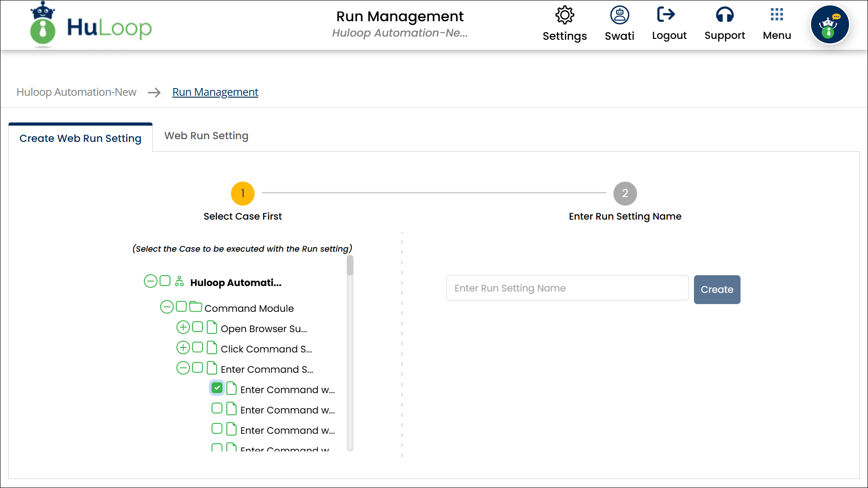Select the Create Web Run Setting tab
Viewport: 868px width, 488px height.
point(80,138)
